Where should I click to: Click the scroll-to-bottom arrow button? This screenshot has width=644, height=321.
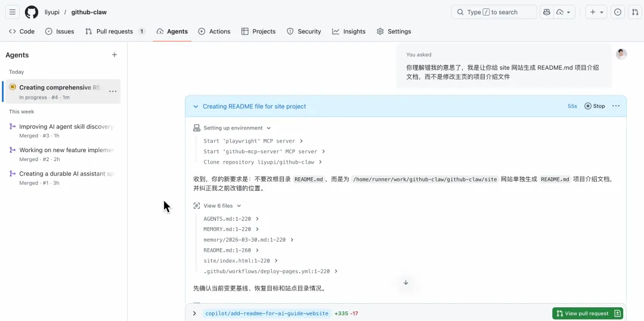pos(406,282)
